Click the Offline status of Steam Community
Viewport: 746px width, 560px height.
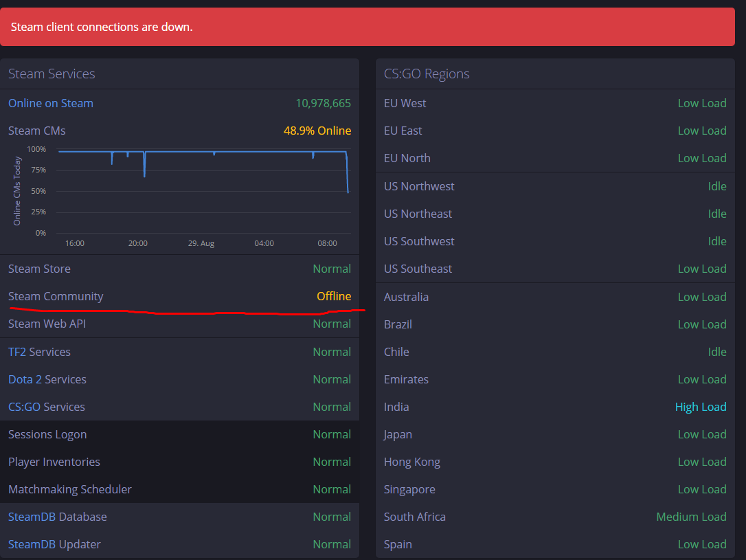[x=334, y=296]
